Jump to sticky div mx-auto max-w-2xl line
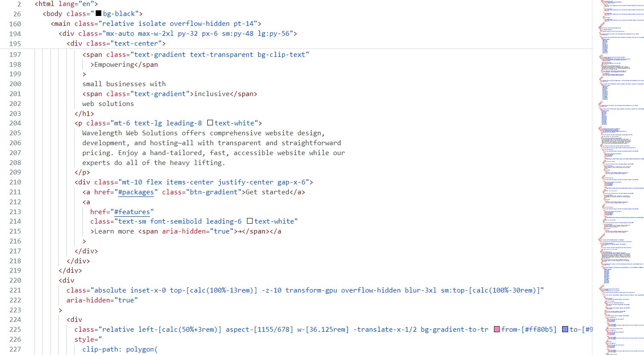 [x=178, y=34]
